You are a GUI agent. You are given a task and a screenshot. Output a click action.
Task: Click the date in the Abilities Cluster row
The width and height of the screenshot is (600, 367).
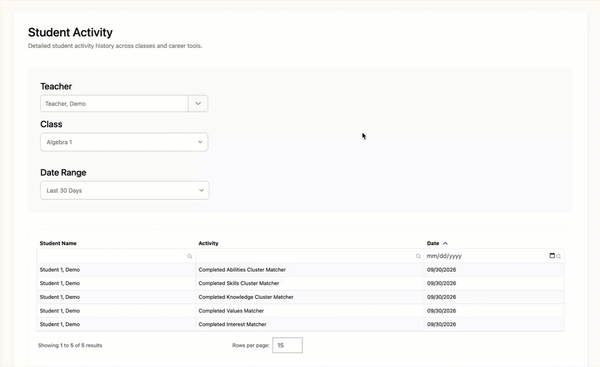[x=441, y=270]
